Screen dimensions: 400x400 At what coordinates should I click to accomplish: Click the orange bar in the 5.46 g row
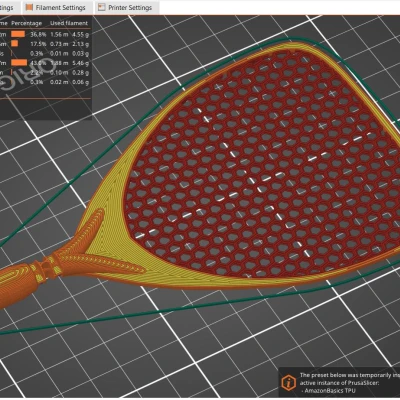[x=19, y=63]
